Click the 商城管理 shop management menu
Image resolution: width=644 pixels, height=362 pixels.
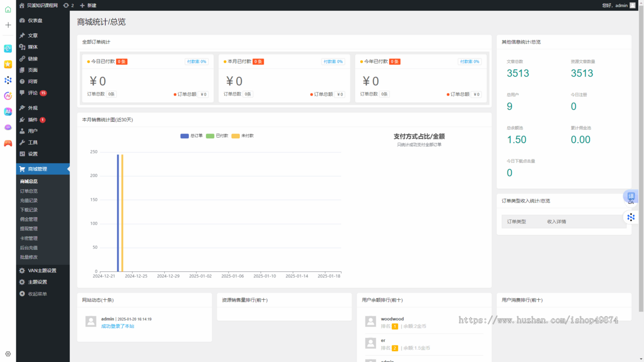point(43,169)
